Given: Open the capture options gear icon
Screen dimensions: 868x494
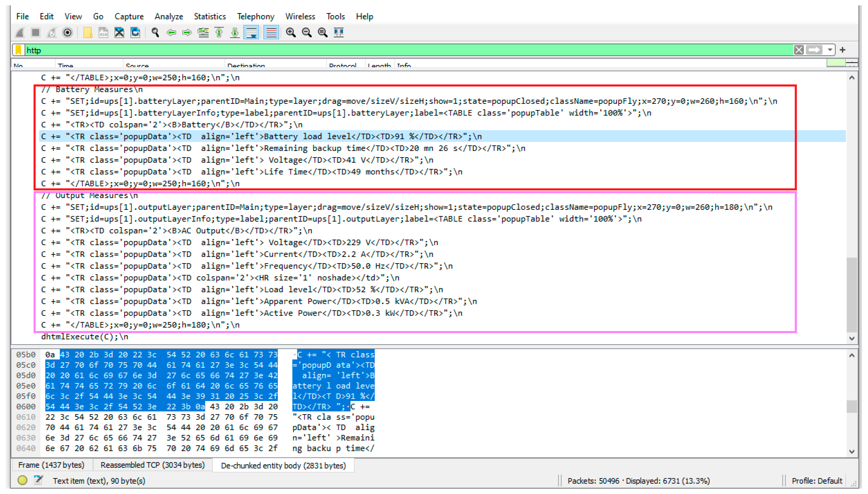Looking at the screenshot, I should [x=68, y=33].
